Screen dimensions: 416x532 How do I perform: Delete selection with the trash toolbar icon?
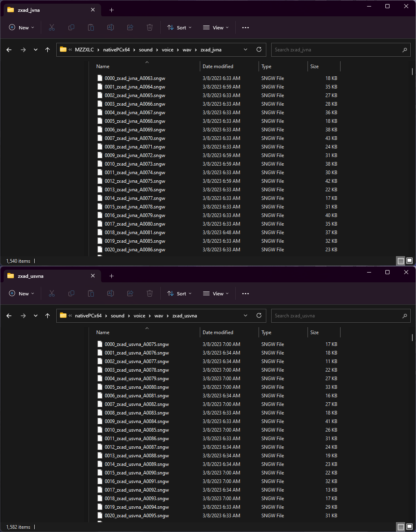click(x=149, y=27)
